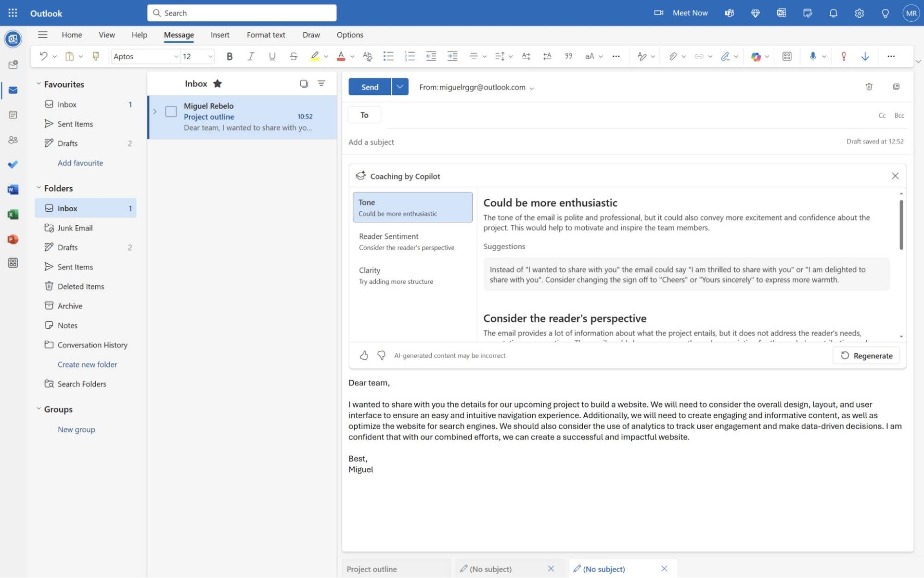Screen dimensions: 924x578
Task: Discard the draft with the trash icon
Action: click(x=869, y=87)
